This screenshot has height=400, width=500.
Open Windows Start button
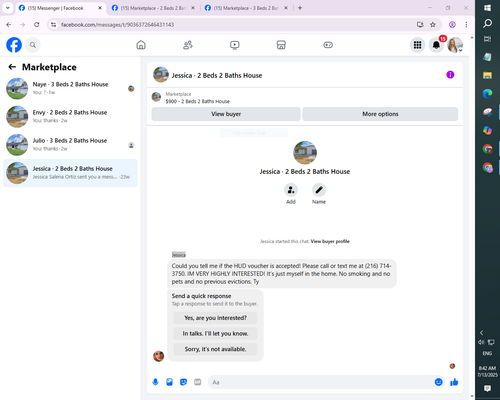pyautogui.click(x=487, y=8)
